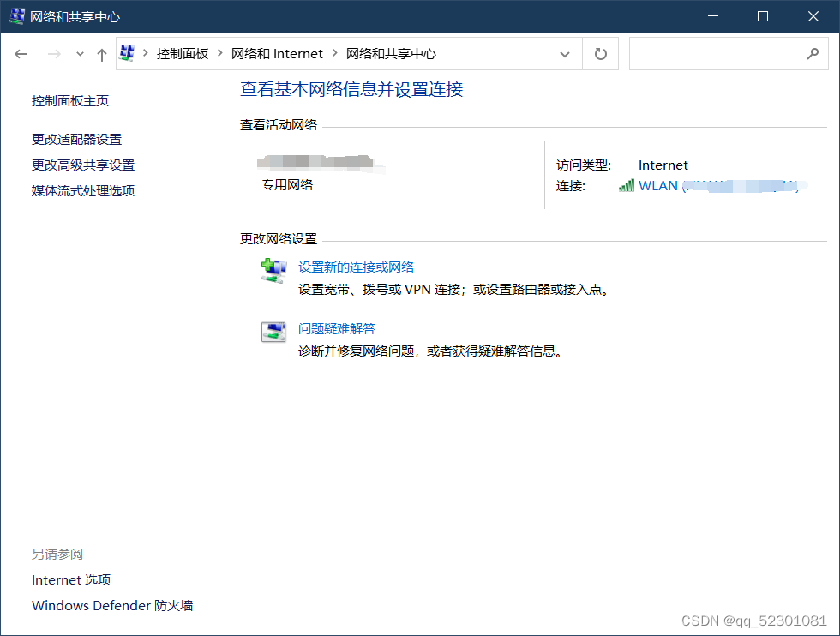Open the address bar history dropdown
Screen dimensions: 840x636
(565, 54)
